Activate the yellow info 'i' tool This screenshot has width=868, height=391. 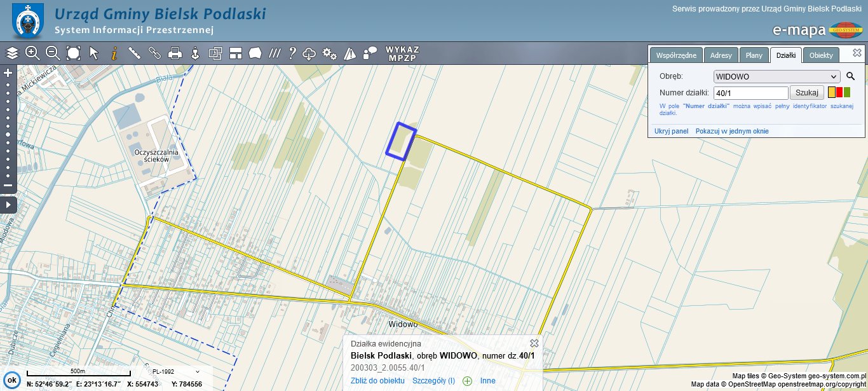[x=114, y=53]
